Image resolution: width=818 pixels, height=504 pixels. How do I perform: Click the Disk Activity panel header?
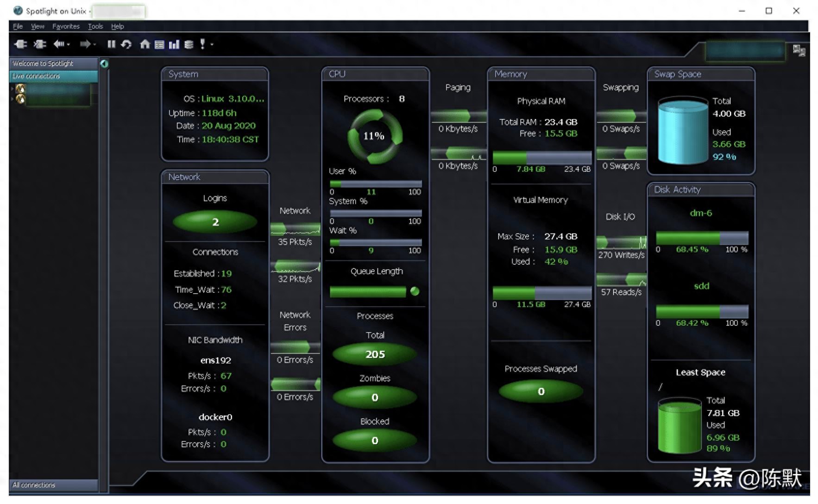coord(701,189)
